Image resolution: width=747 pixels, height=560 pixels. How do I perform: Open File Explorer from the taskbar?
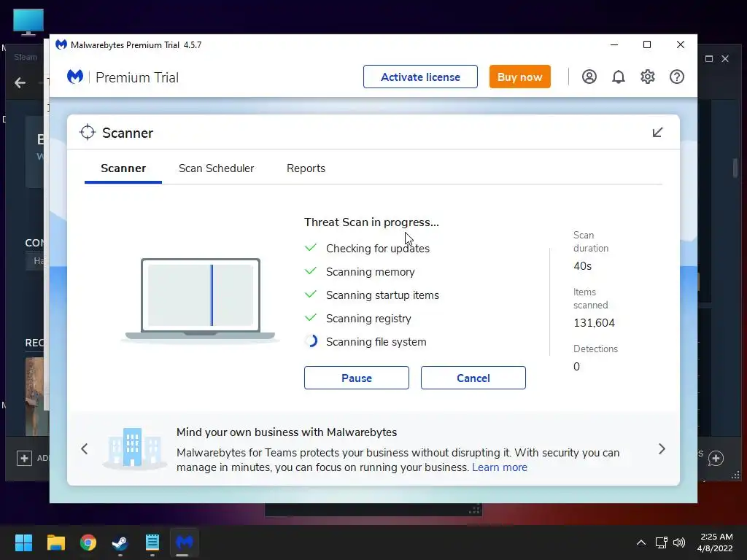coord(55,542)
